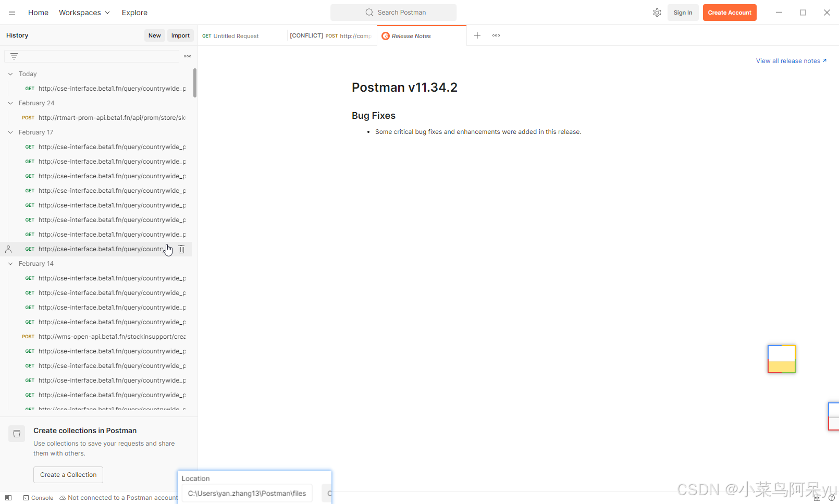Open the Settings gear icon
The width and height of the screenshot is (839, 504).
coord(657,13)
